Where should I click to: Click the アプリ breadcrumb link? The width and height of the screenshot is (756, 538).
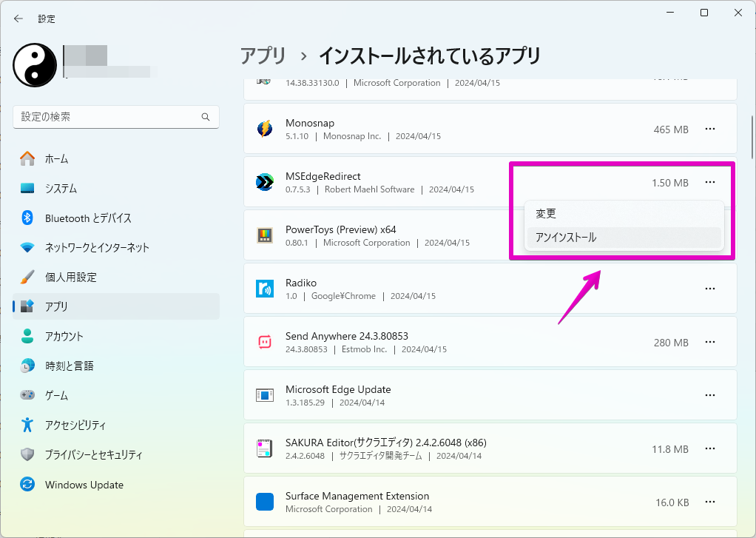pos(263,56)
